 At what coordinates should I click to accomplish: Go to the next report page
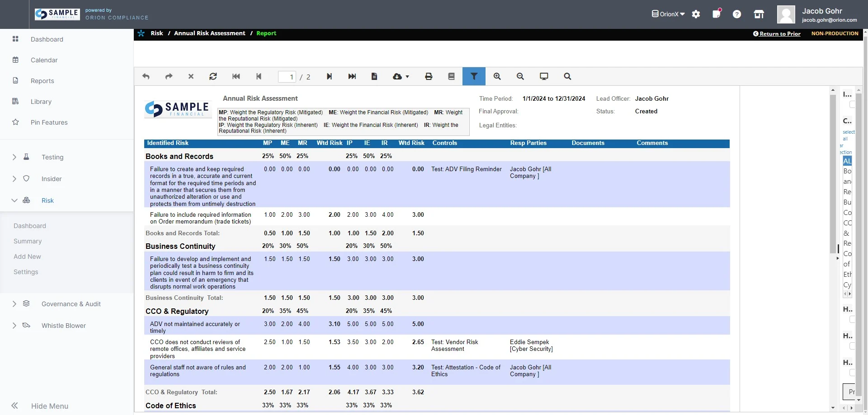[329, 77]
